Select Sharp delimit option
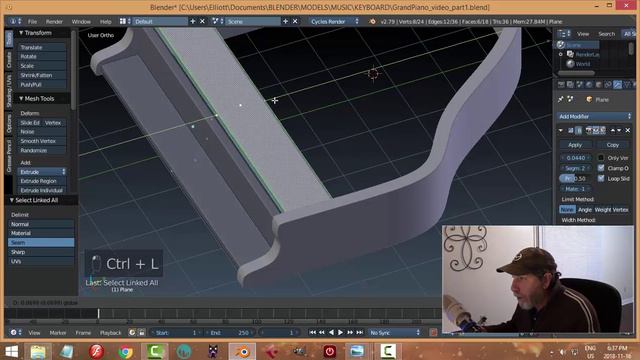The width and height of the screenshot is (640, 360). [x=41, y=252]
